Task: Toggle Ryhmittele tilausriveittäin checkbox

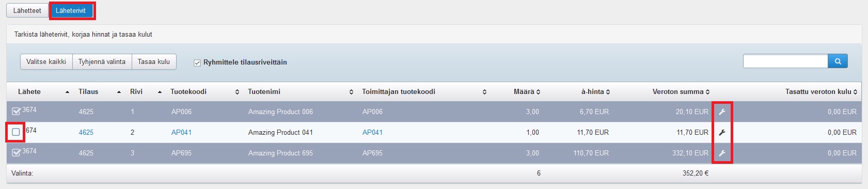Action: 197,62
